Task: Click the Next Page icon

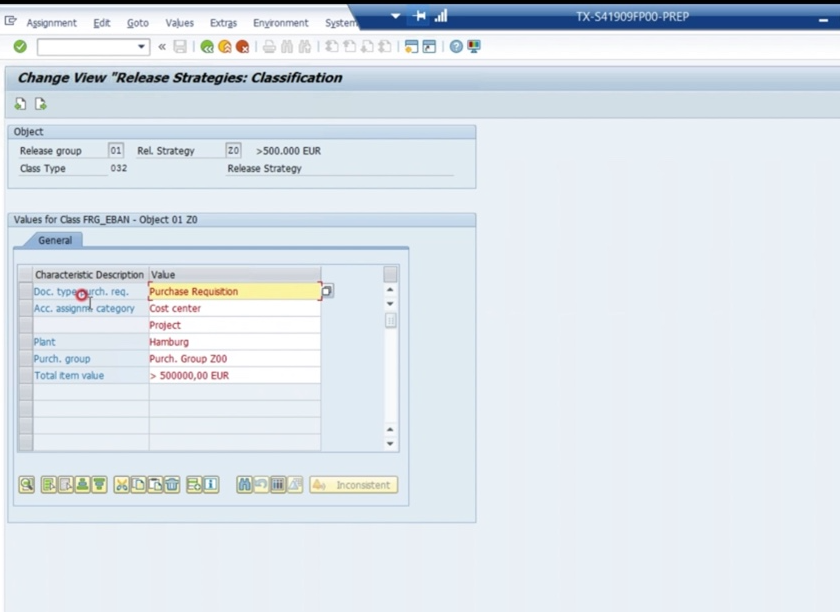Action: coord(367,47)
